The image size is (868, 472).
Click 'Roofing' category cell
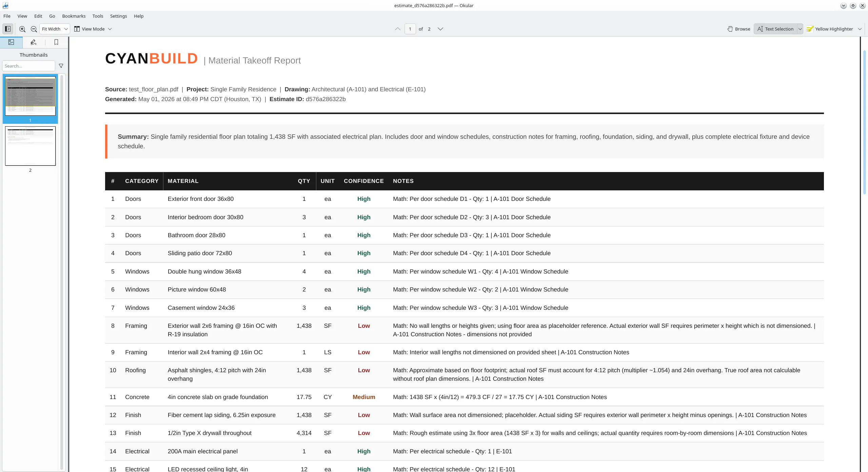click(x=135, y=370)
